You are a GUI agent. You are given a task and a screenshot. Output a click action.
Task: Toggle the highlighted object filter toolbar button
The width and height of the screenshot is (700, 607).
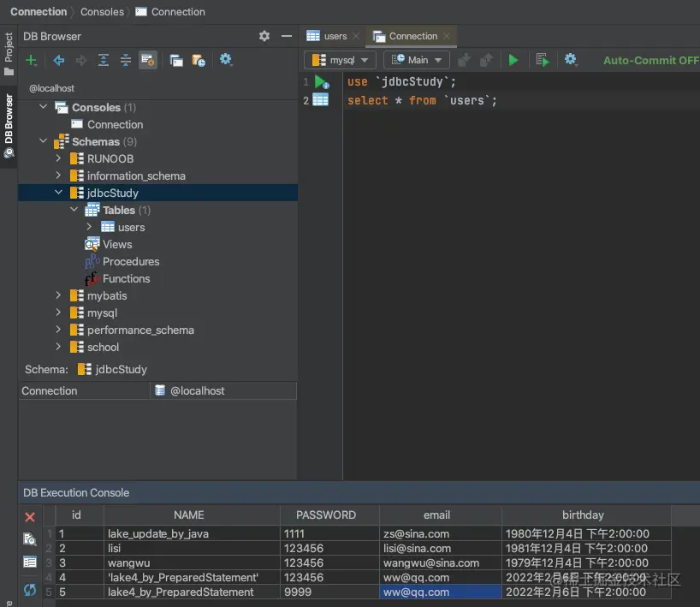pos(148,60)
